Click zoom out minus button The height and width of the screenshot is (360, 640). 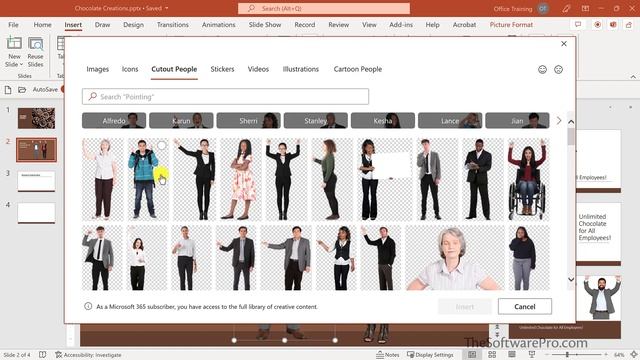[548, 355]
